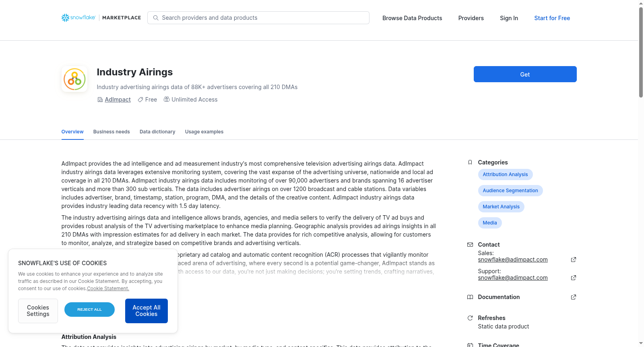644x347 pixels.
Task: Click the AdImpact provider building icon
Action: coord(100,100)
